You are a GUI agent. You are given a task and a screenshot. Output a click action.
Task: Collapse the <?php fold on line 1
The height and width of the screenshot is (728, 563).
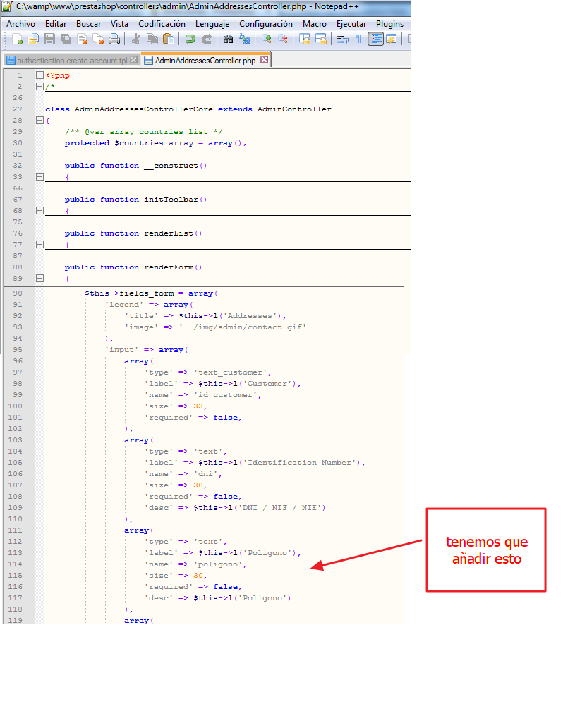40,75
